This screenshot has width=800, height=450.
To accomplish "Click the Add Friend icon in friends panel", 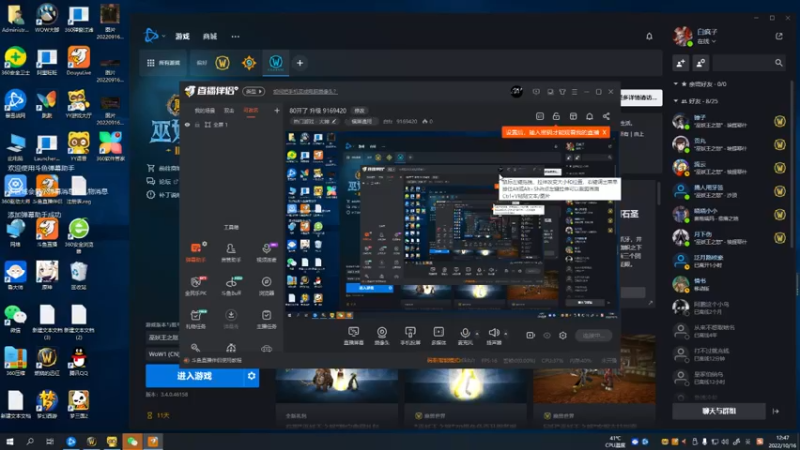I will (681, 63).
